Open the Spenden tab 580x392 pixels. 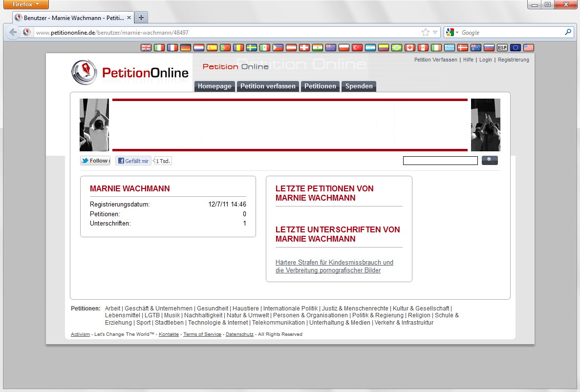[359, 86]
